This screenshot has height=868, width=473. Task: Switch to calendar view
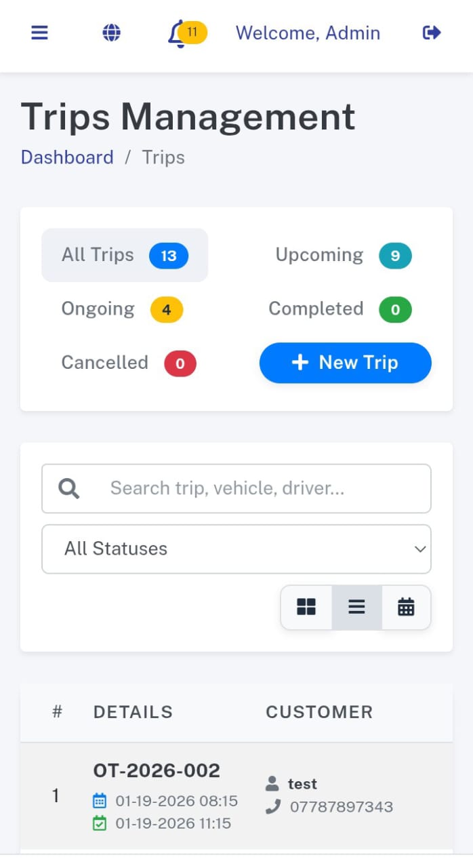coord(406,607)
